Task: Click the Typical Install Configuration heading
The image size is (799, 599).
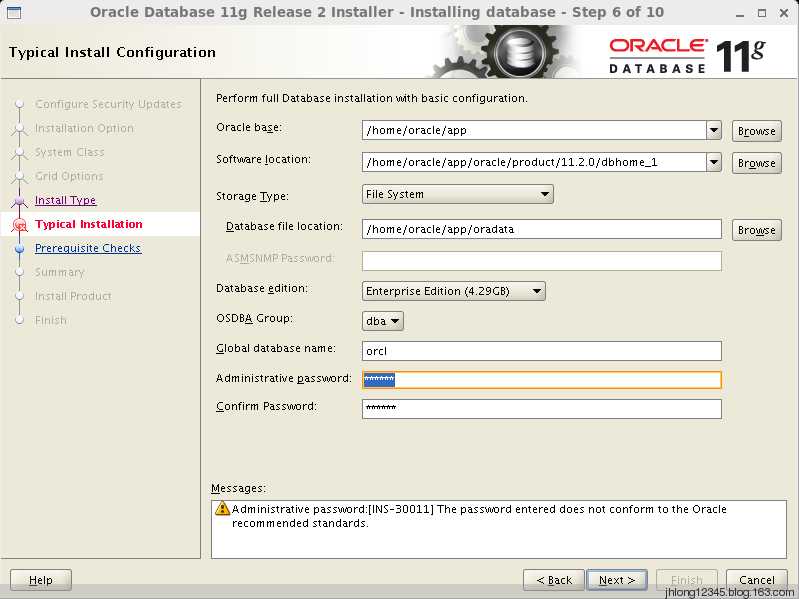Action: coord(112,52)
